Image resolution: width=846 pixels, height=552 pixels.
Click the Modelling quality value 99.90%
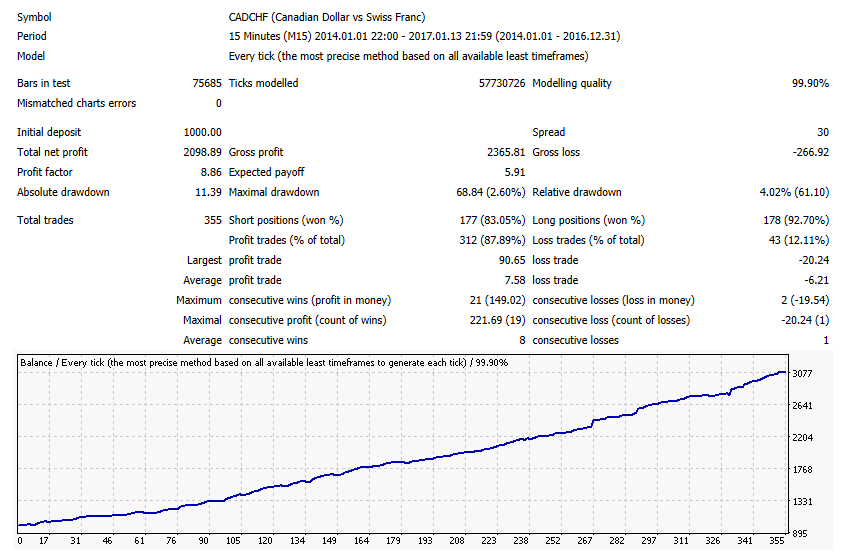click(810, 83)
